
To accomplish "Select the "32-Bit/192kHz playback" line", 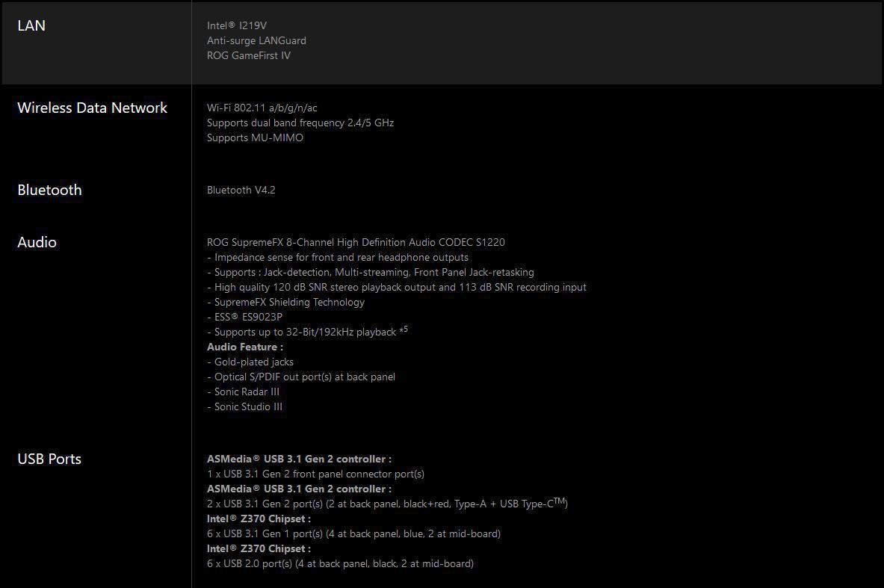I will point(307,332).
